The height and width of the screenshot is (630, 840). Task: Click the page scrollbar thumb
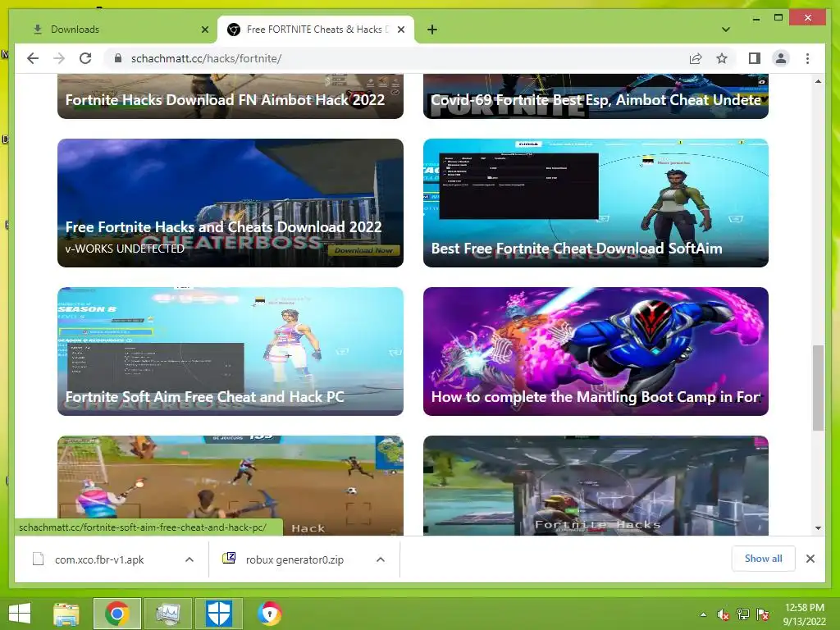click(818, 388)
